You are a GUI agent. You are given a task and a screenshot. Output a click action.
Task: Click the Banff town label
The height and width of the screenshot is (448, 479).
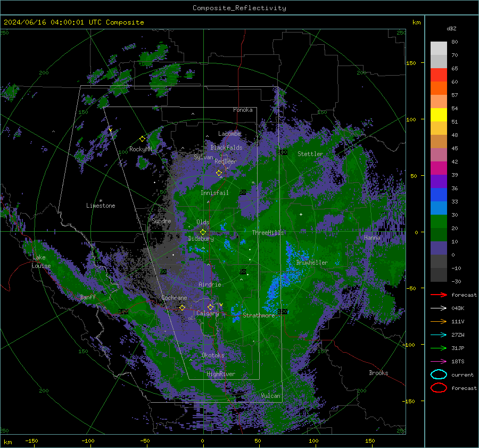click(88, 297)
